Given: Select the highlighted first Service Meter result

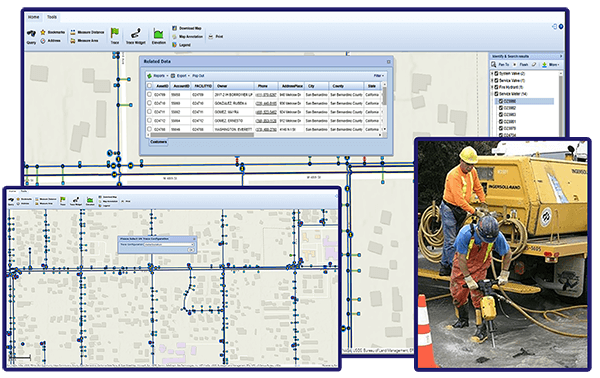Looking at the screenshot, I should pos(525,101).
